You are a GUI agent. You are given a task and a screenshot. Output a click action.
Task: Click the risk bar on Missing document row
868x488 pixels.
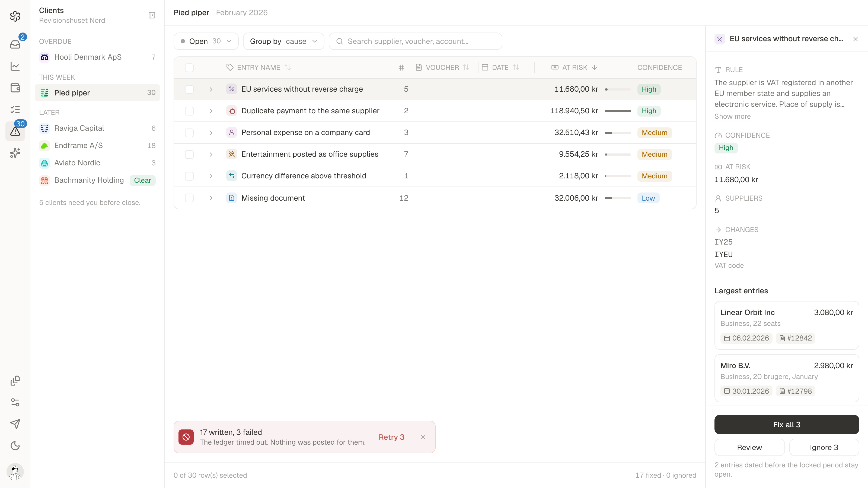pyautogui.click(x=618, y=198)
